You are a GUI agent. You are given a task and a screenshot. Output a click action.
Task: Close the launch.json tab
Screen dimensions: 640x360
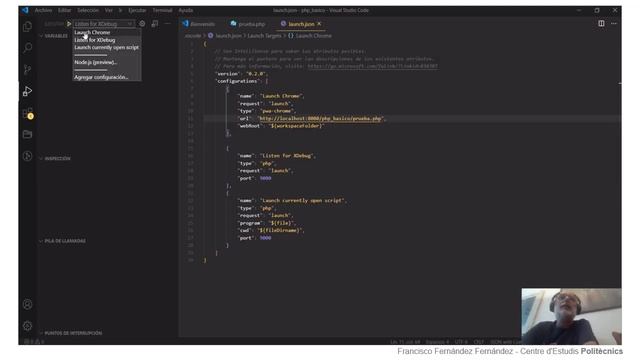319,24
